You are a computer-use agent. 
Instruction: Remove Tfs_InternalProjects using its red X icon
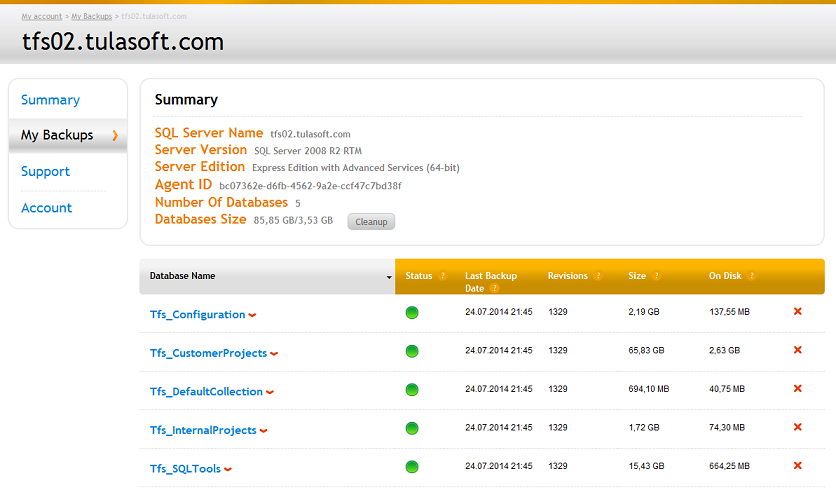coord(798,427)
